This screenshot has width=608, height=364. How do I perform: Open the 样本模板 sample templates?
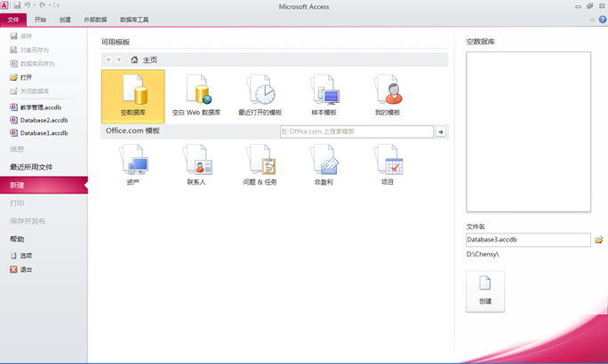(x=324, y=97)
